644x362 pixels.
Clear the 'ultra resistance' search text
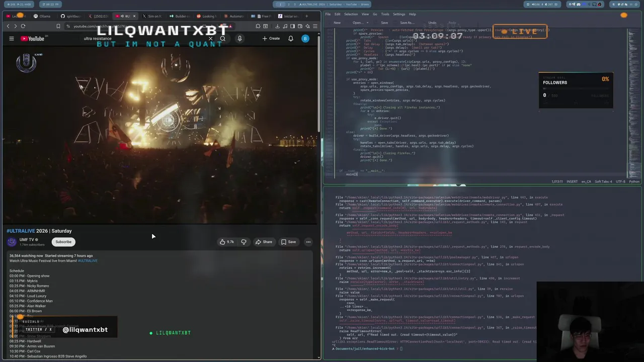pyautogui.click(x=210, y=39)
